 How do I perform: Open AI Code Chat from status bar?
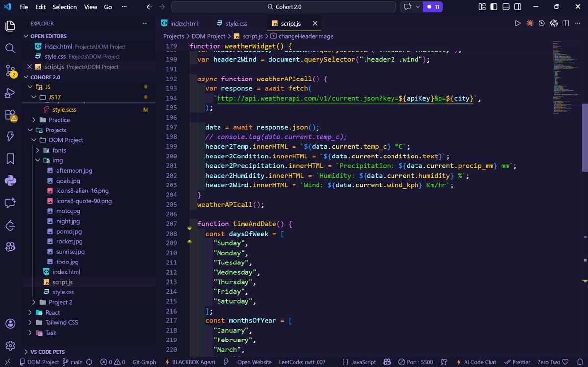tap(475, 362)
